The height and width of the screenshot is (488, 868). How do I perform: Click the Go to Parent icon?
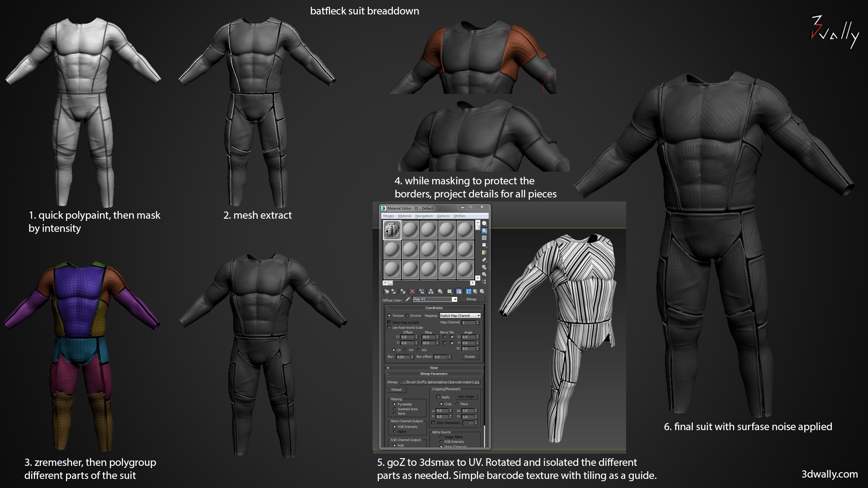point(475,291)
